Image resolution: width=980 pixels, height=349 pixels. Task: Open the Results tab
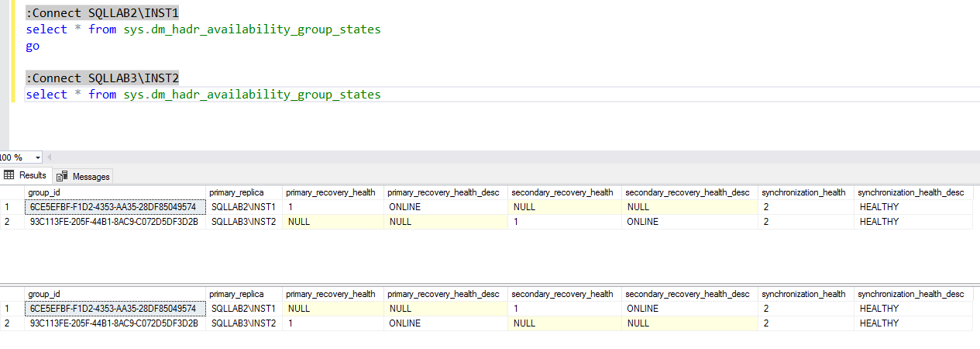[x=26, y=175]
